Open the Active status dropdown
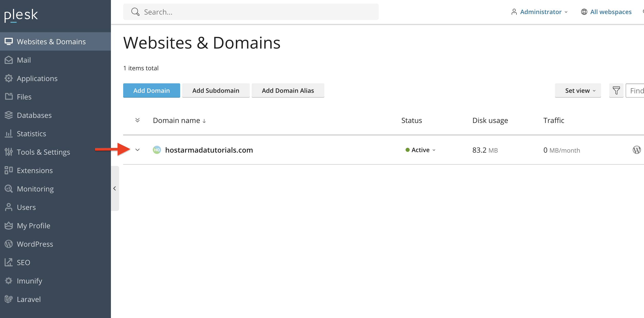 (x=420, y=150)
